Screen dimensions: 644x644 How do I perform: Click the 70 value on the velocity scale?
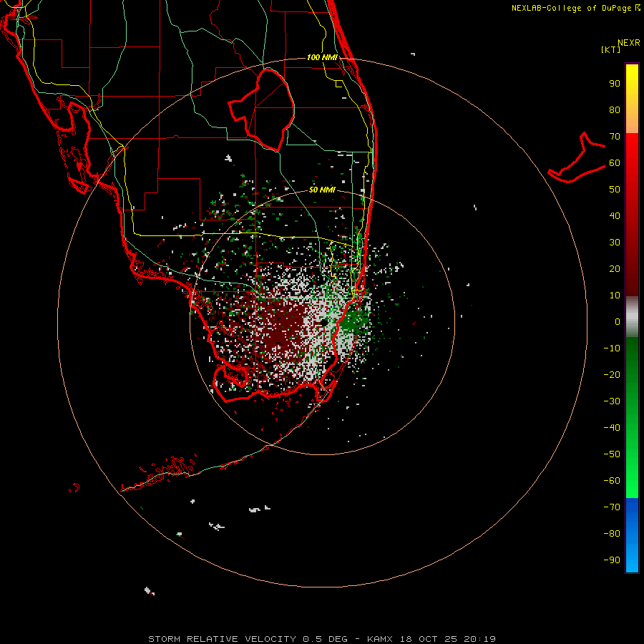click(x=615, y=137)
